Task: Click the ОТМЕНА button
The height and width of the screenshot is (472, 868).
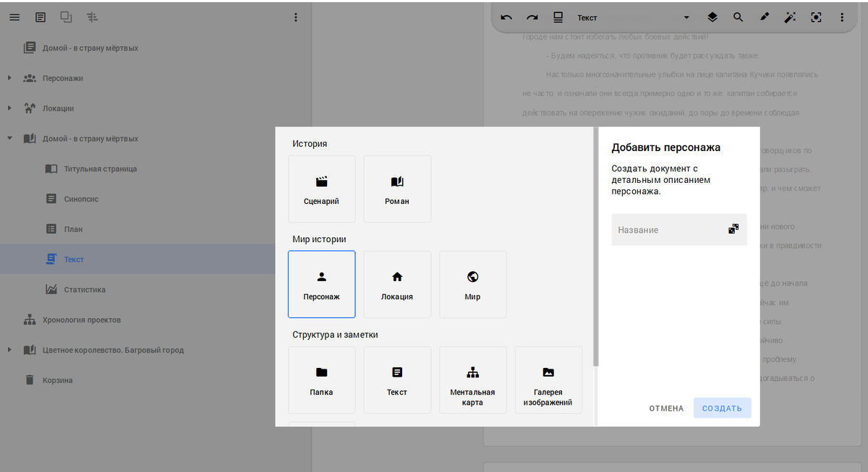Action: (x=666, y=408)
